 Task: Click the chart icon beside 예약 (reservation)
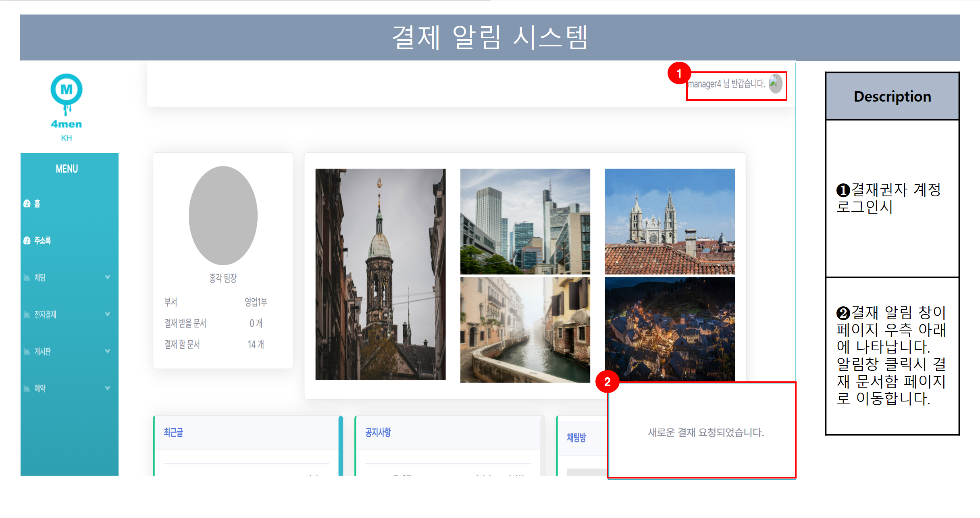point(27,389)
